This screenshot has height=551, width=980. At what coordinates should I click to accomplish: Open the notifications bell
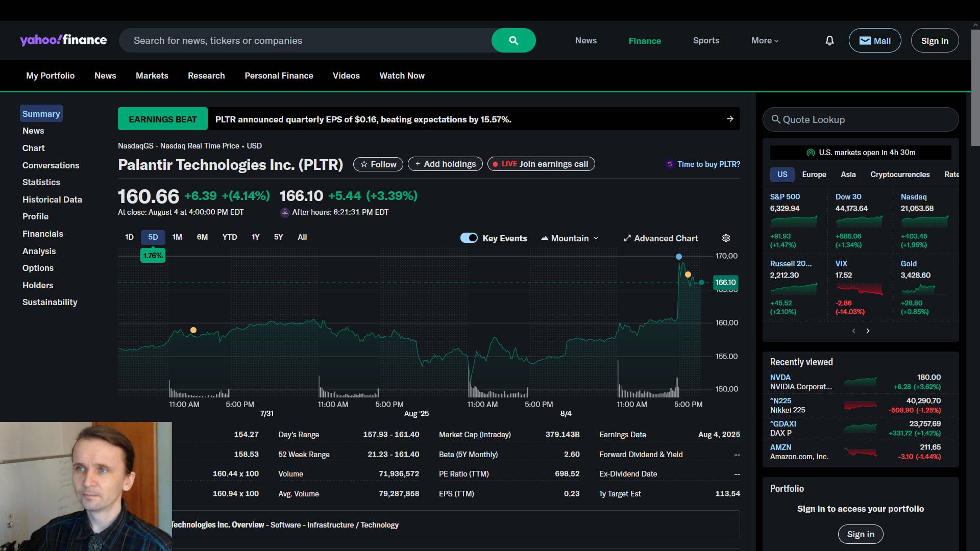click(x=829, y=41)
